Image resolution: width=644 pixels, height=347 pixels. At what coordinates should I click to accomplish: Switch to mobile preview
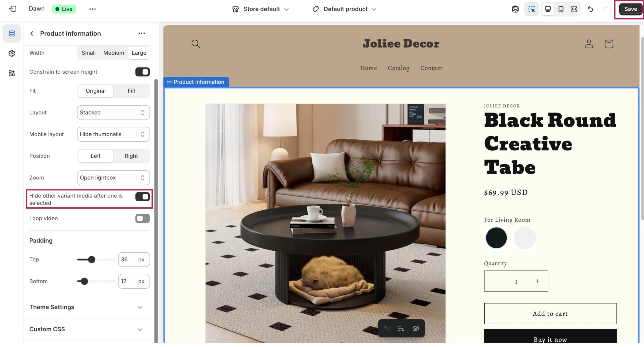[x=561, y=9]
